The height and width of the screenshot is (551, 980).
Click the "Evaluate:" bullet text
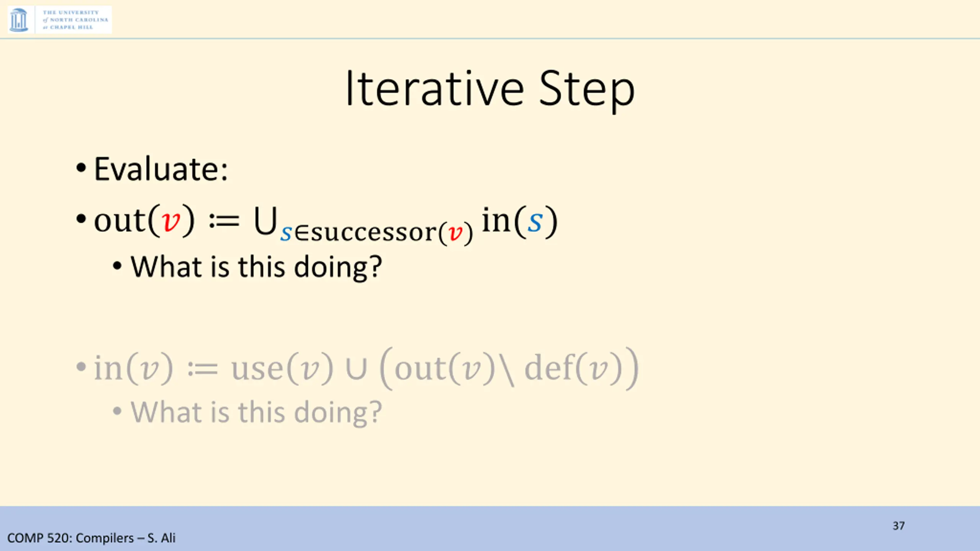point(161,169)
